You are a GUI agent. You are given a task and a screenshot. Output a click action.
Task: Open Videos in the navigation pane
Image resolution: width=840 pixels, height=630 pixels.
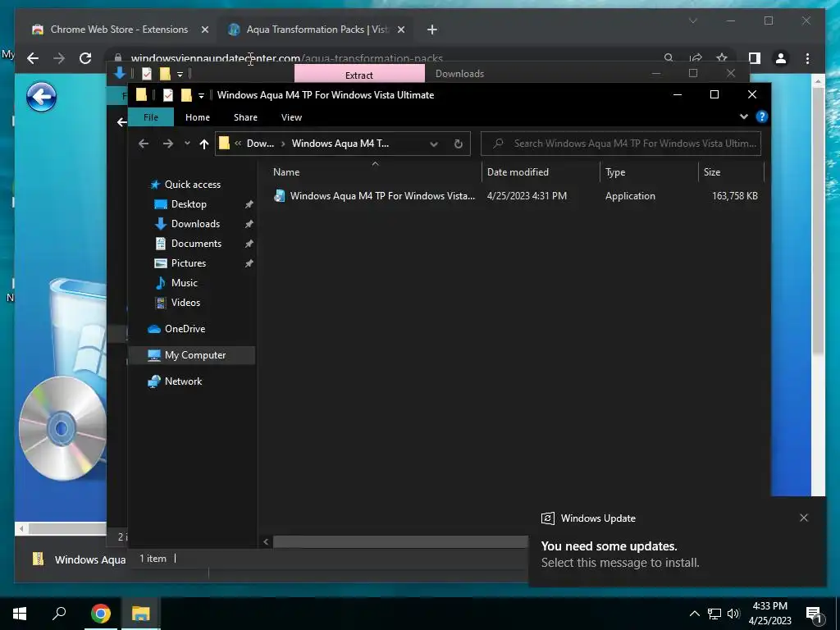coord(185,303)
